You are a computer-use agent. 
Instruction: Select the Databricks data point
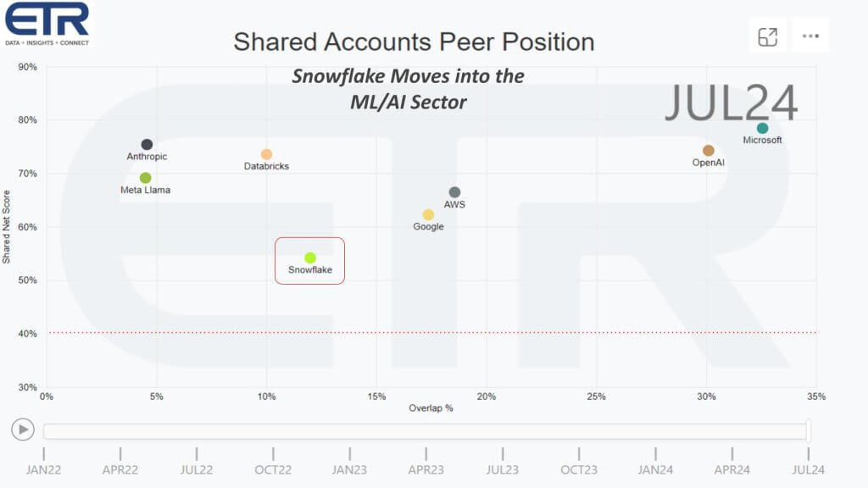pos(266,154)
